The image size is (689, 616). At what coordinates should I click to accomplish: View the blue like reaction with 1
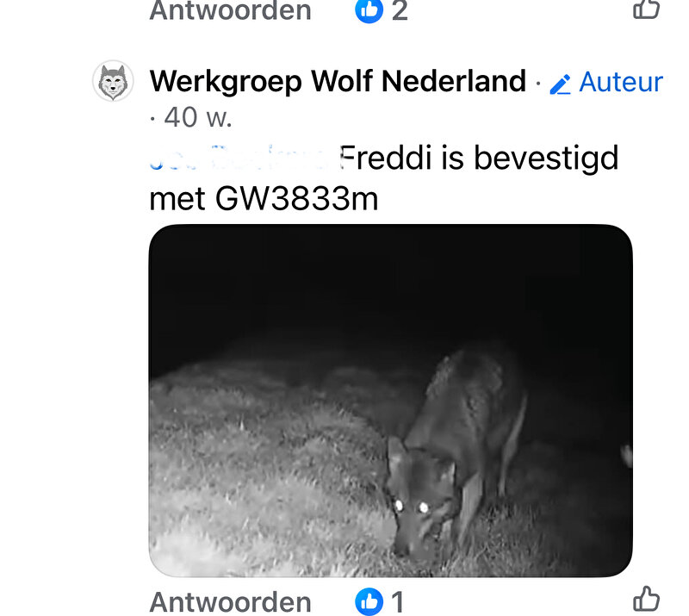pos(369,601)
